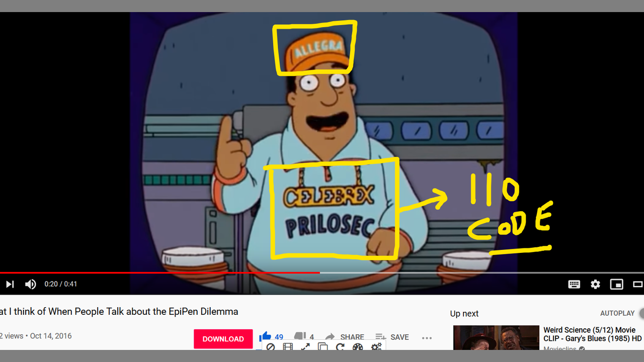Viewport: 644px width, 362px height.
Task: Open player settings gear icon
Action: (x=595, y=284)
